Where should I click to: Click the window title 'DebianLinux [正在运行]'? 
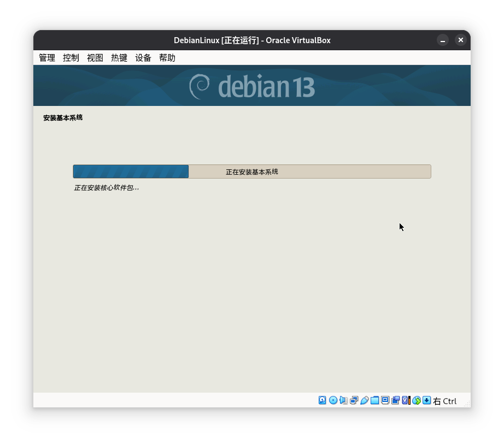[216, 40]
